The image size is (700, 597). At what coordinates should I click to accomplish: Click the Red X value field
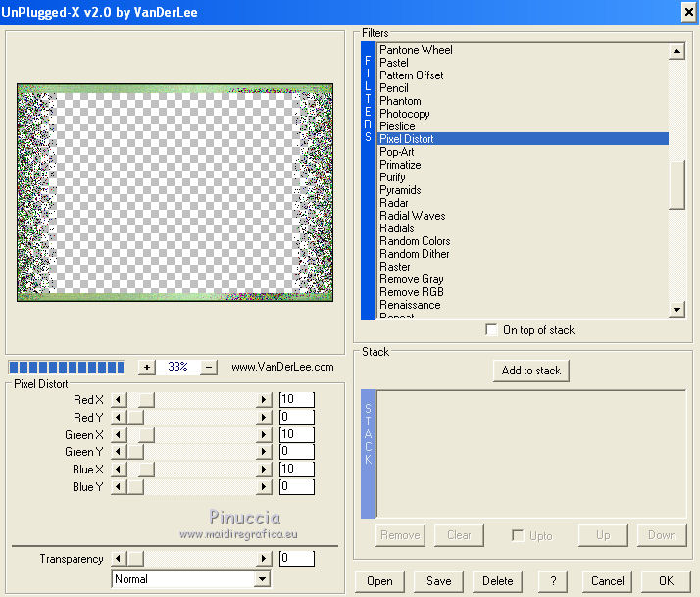[x=297, y=400]
